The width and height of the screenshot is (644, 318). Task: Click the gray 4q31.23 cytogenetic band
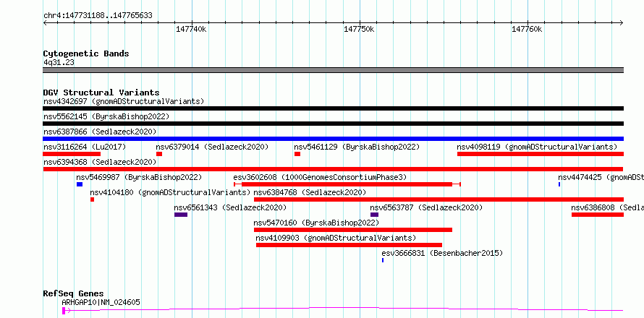pyautogui.click(x=333, y=70)
